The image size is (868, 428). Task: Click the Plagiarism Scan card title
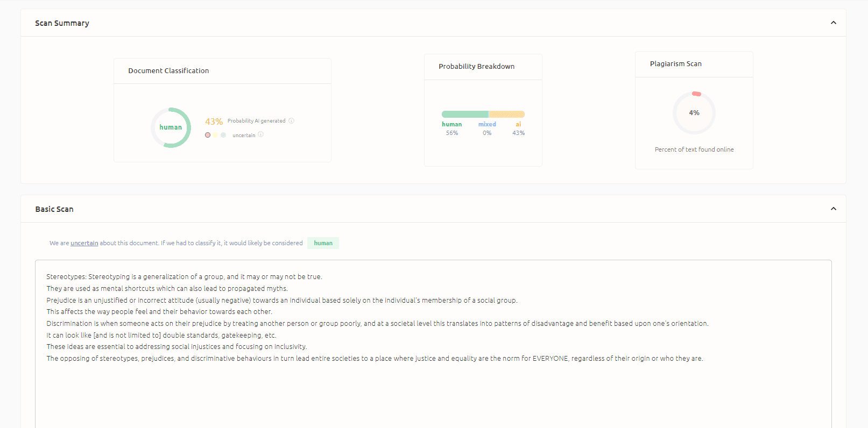tap(675, 64)
